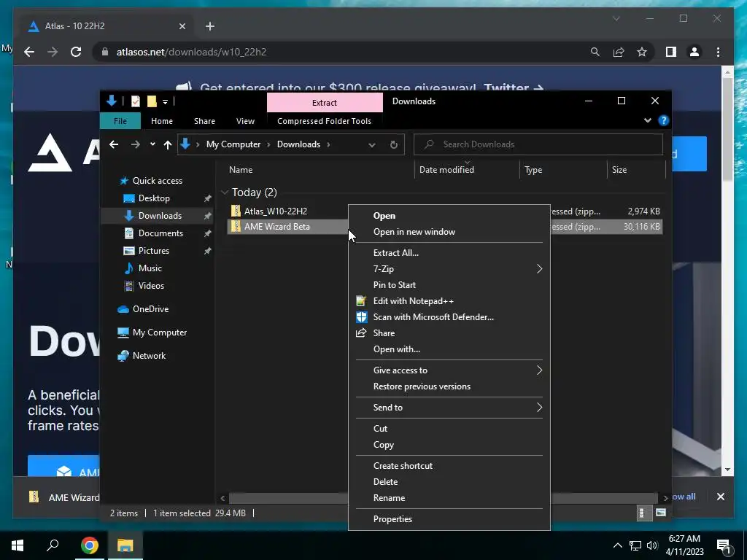Screen dimensions: 747x560
Task: Choose Open in new window
Action: click(414, 232)
